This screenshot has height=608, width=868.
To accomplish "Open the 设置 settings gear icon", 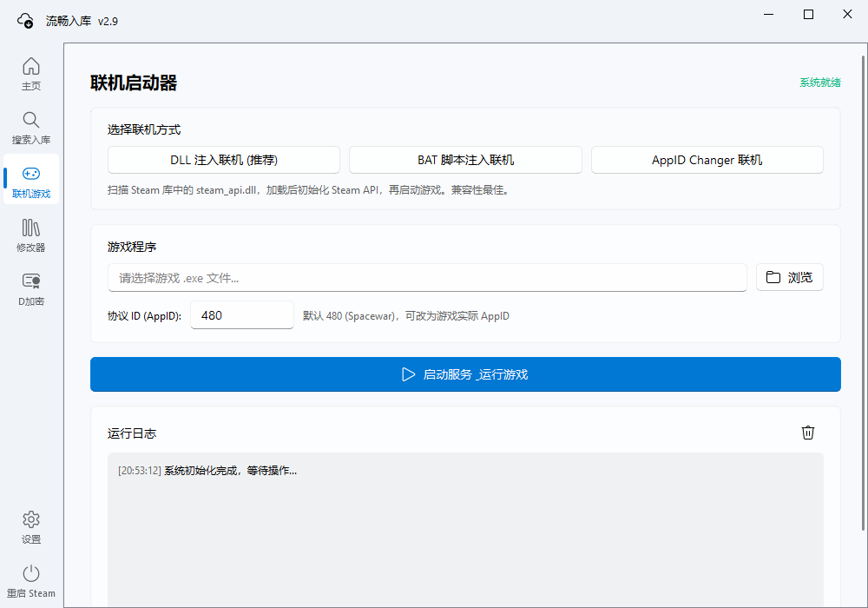I will point(30,519).
